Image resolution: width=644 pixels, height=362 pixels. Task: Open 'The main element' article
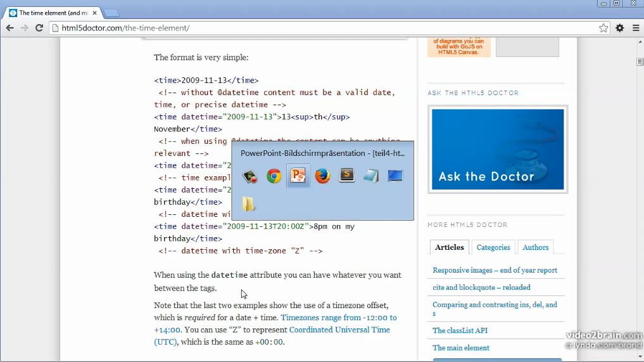(461, 347)
